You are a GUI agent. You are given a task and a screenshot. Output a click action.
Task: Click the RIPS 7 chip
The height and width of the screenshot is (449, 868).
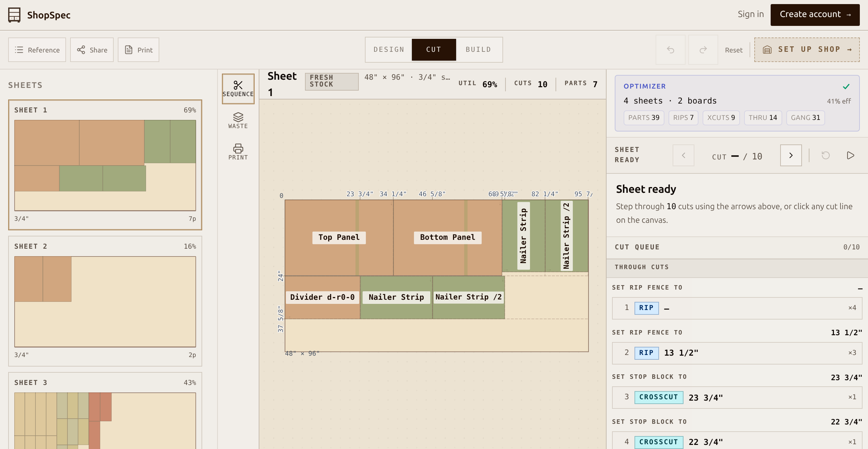click(x=683, y=118)
